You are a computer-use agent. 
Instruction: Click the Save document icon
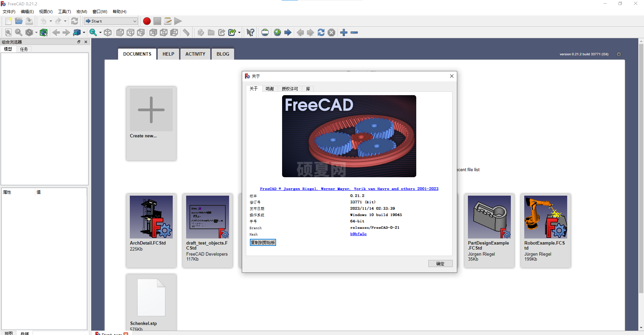(x=29, y=21)
